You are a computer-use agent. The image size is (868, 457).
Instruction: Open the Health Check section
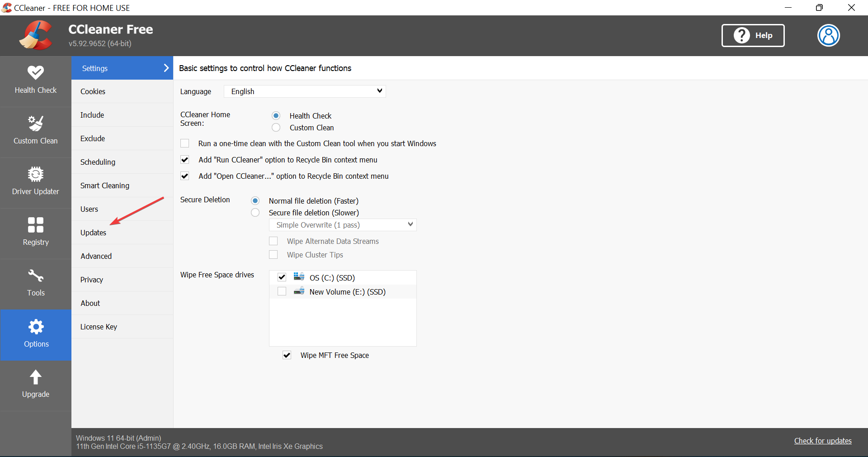(36, 81)
